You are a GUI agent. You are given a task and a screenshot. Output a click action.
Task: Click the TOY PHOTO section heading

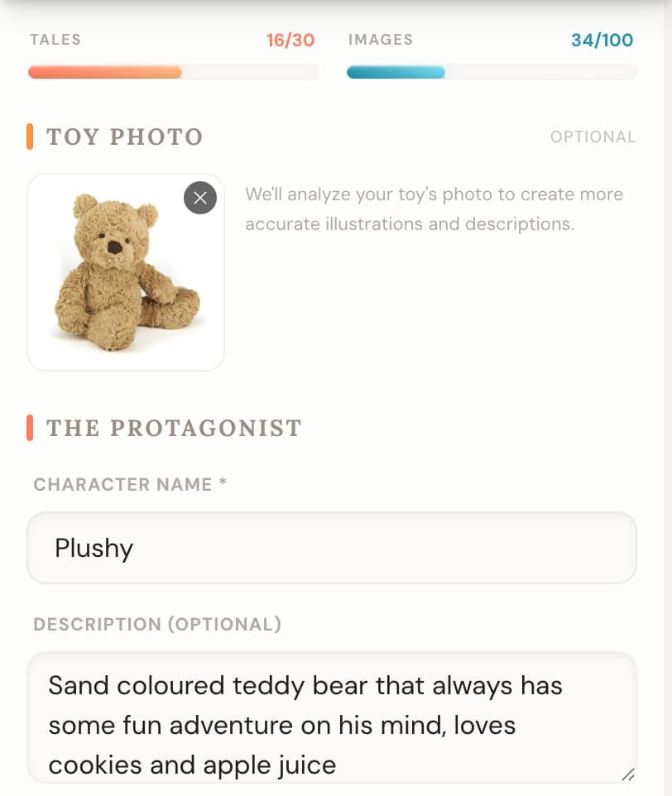tap(124, 137)
